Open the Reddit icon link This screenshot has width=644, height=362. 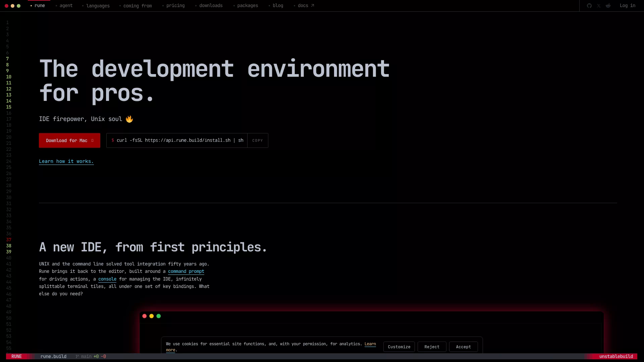point(608,6)
